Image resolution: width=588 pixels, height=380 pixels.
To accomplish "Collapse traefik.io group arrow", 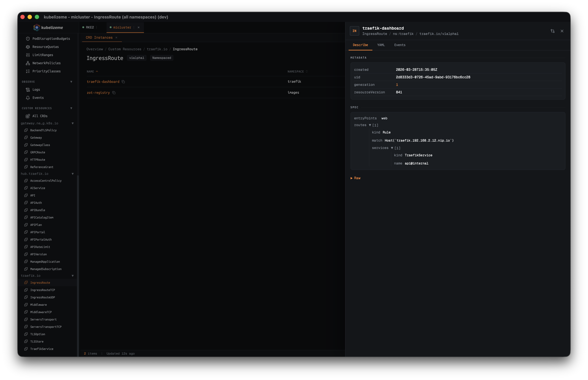I will coord(73,276).
